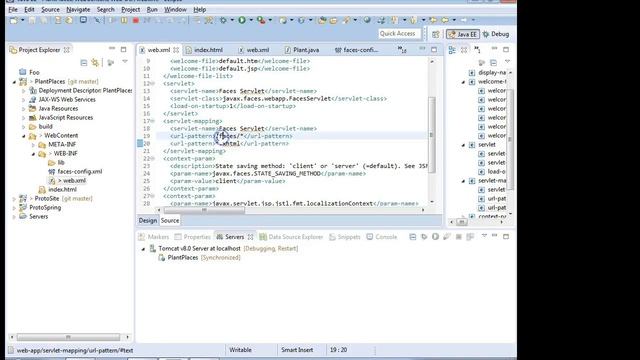Toggle code folding at line 22 context-param
The width and height of the screenshot is (640, 360).
pyautogui.click(x=153, y=158)
